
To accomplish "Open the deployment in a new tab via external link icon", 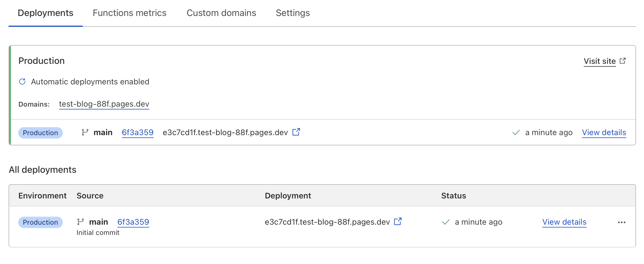I will [x=398, y=221].
